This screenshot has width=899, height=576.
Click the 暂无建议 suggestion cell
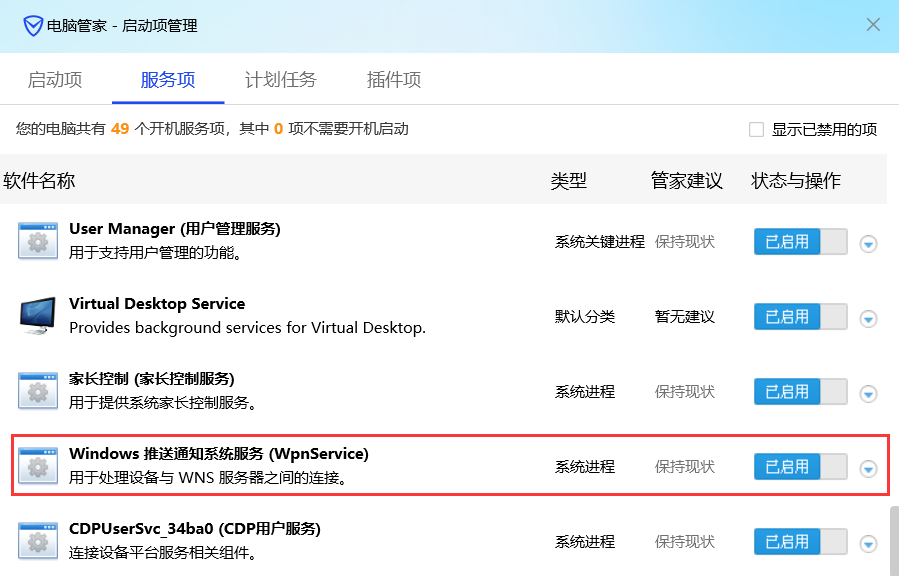[x=685, y=316]
